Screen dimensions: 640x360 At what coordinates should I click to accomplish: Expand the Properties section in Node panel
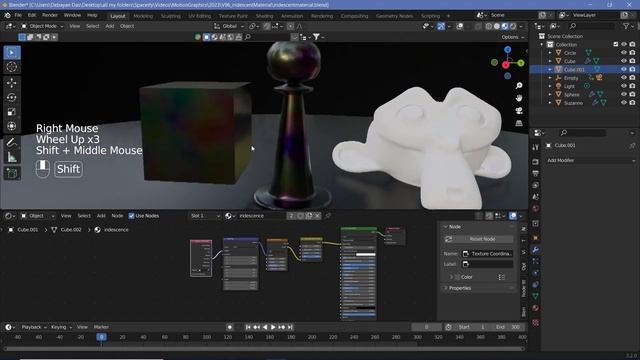point(446,288)
